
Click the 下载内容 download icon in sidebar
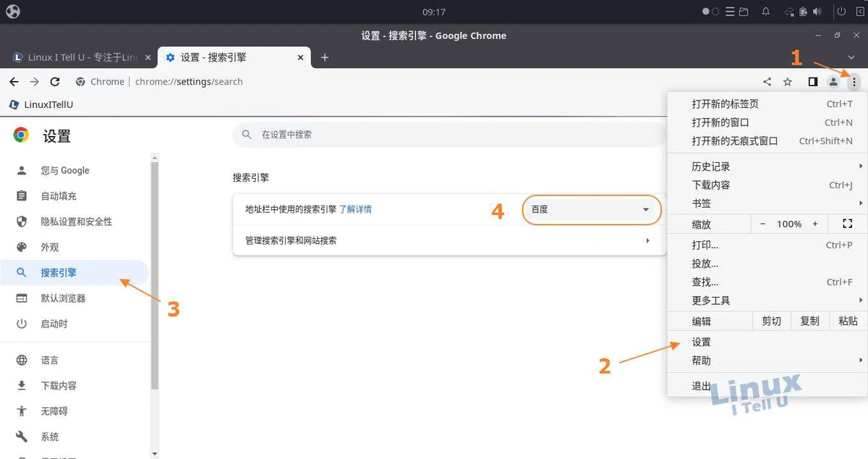pos(22,386)
